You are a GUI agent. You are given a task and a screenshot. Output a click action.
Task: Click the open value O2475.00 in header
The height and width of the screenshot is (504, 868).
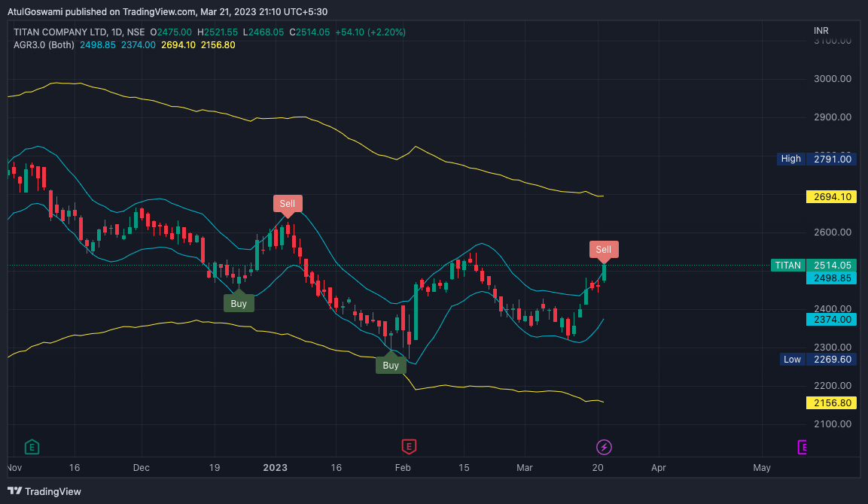(171, 32)
